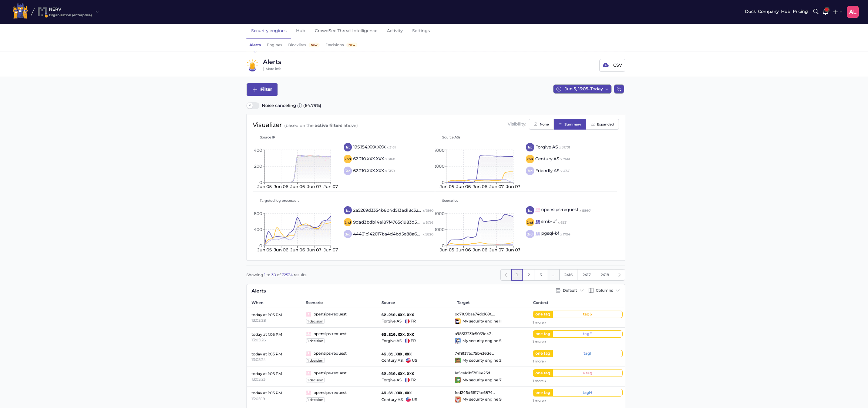Expand the NERV organization switcher chevron

pyautogui.click(x=97, y=12)
